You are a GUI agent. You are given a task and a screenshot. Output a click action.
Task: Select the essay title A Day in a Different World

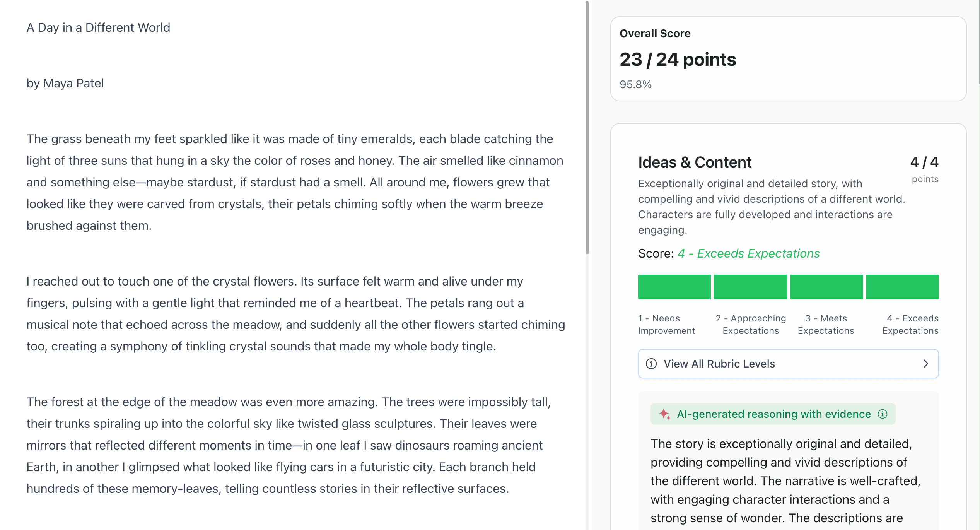click(x=98, y=27)
